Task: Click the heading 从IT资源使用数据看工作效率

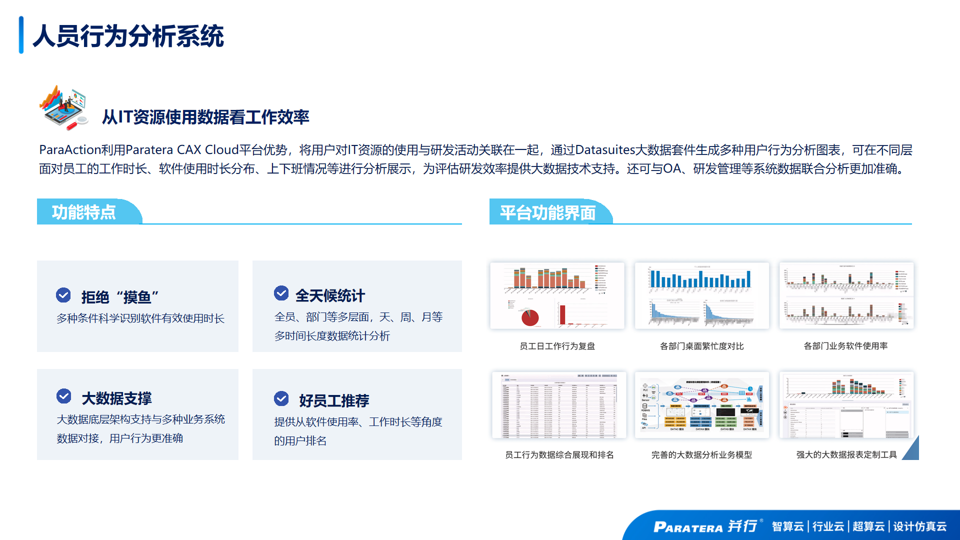Action: click(205, 117)
